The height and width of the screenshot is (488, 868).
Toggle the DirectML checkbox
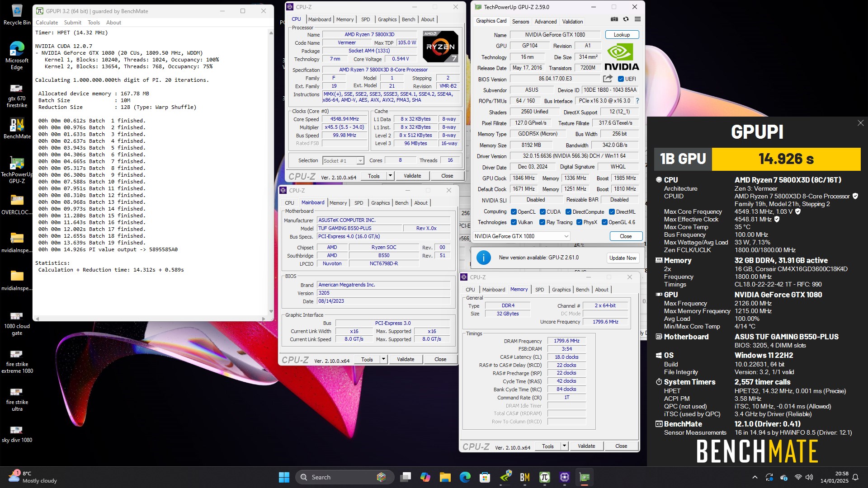coord(612,212)
